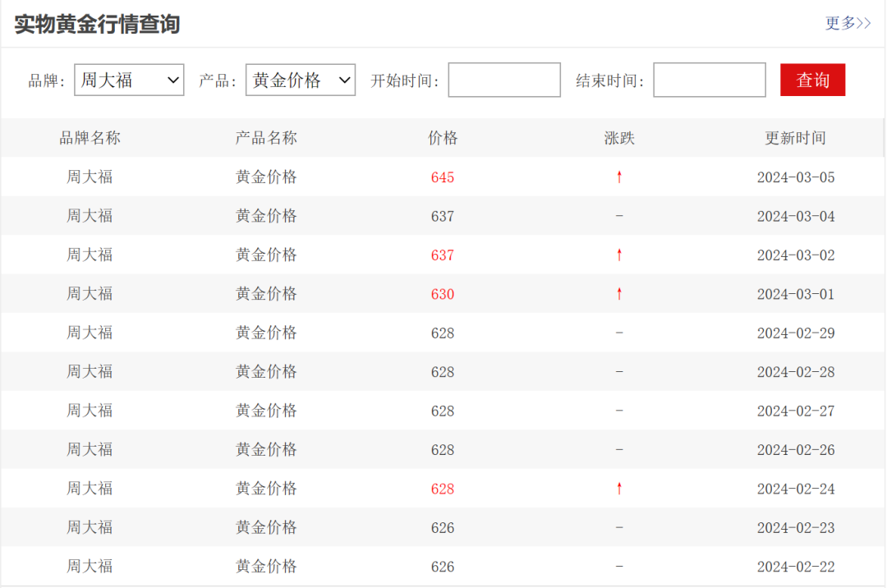Viewport: 887px width, 588px height.
Task: Select price 626 in 2024-02-23 row
Action: point(443,528)
